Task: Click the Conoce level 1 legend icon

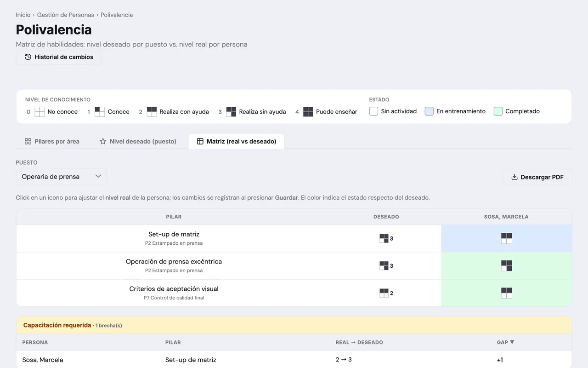Action: pyautogui.click(x=100, y=112)
